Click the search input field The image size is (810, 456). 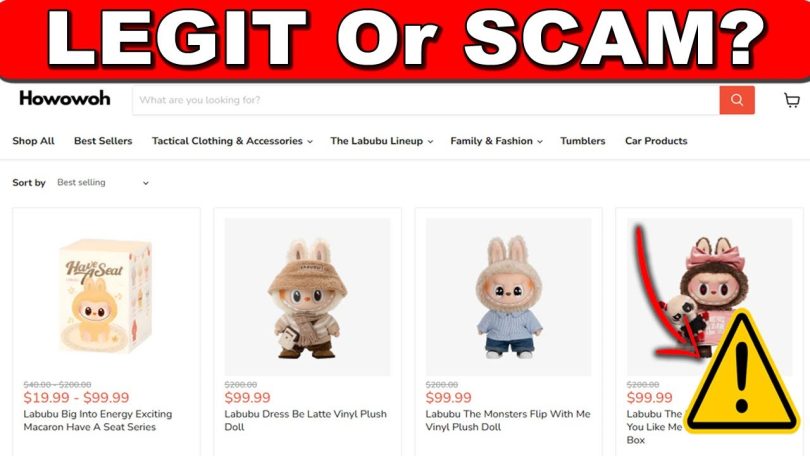[426, 100]
